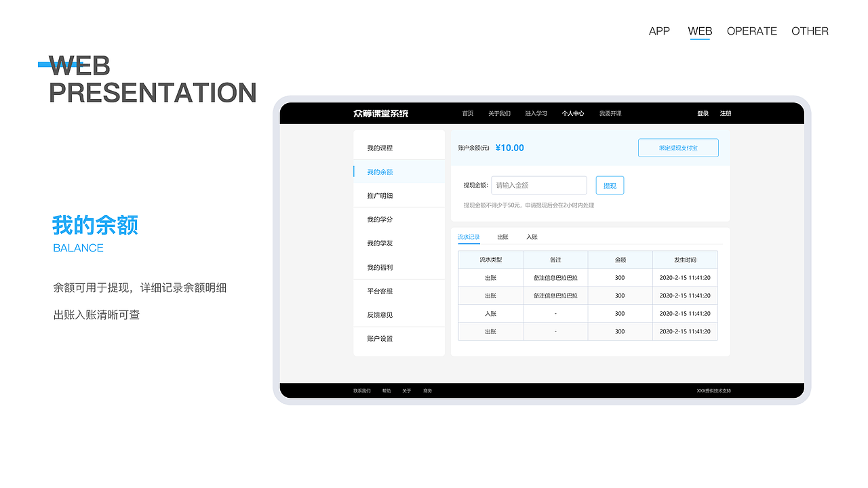Open 反馈意见 in the sidebar
Viewport: 868px width, 488px height.
pos(399,314)
